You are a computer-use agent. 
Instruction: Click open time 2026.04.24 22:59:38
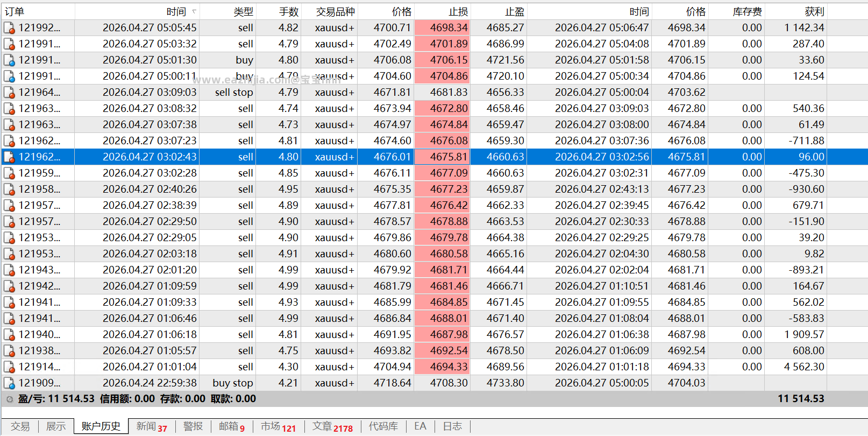(x=150, y=383)
